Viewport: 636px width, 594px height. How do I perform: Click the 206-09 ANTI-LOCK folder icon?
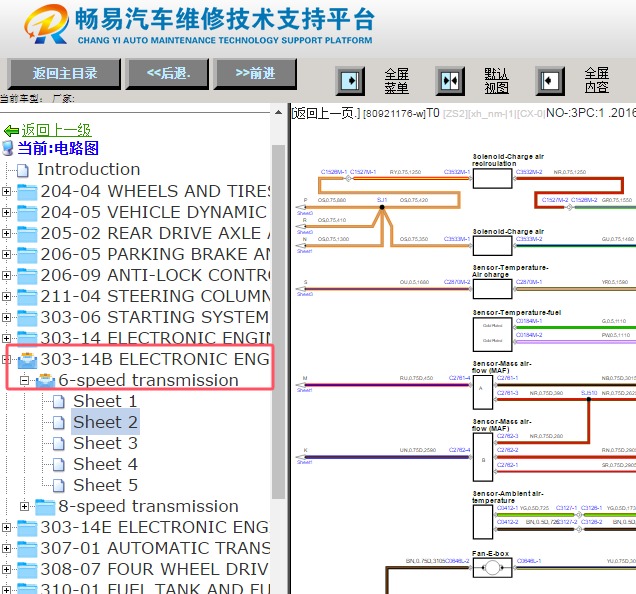pyautogui.click(x=27, y=276)
